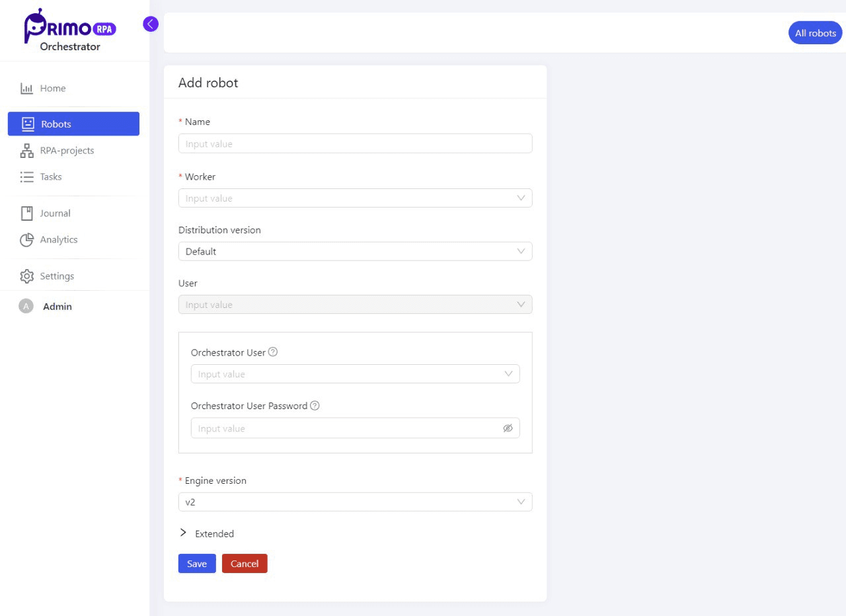
Task: Click the Home chart icon in the sidebar
Action: point(26,89)
